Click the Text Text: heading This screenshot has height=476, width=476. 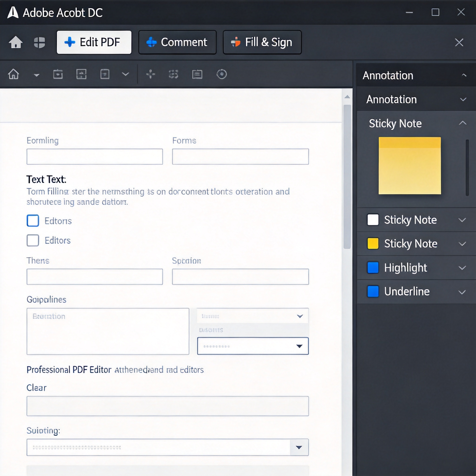pos(46,179)
